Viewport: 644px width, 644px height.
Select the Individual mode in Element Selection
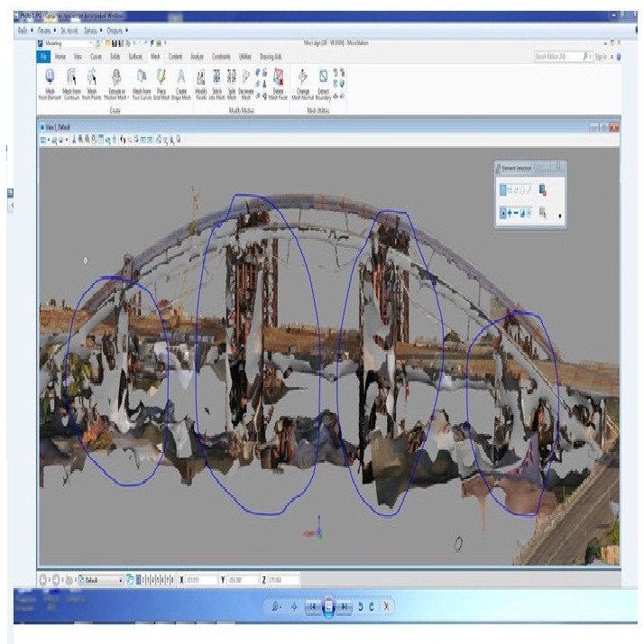click(x=502, y=189)
